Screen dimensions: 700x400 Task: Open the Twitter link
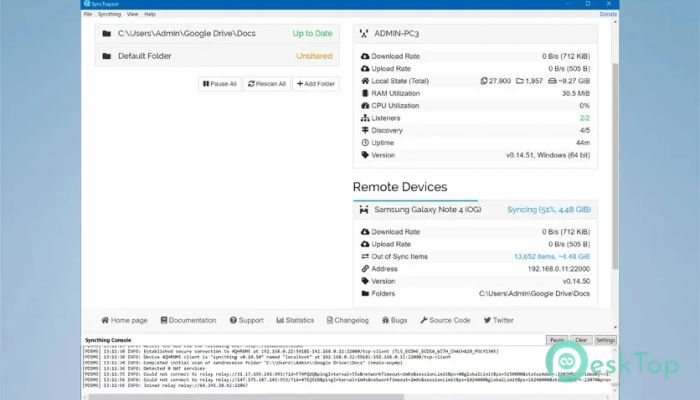[499, 321]
